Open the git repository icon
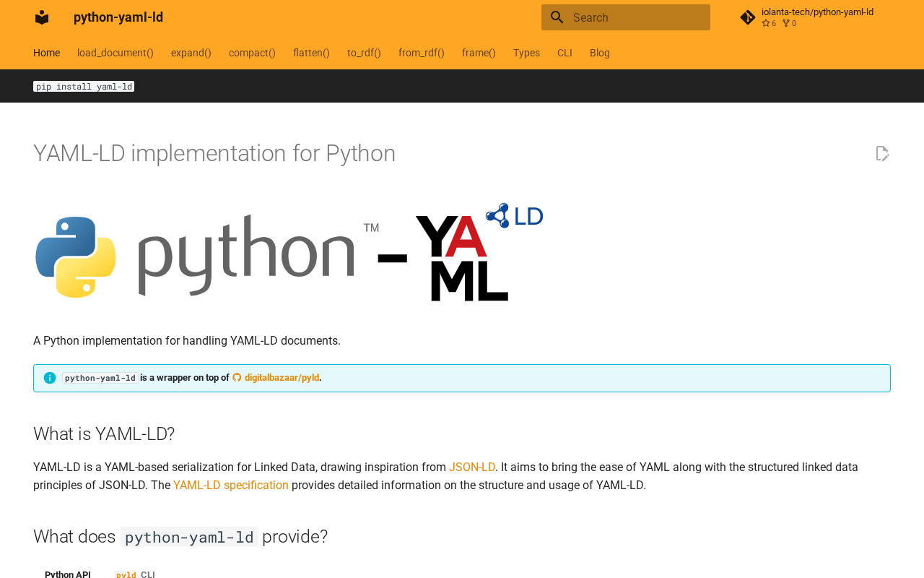This screenshot has width=924, height=578. coord(748,17)
